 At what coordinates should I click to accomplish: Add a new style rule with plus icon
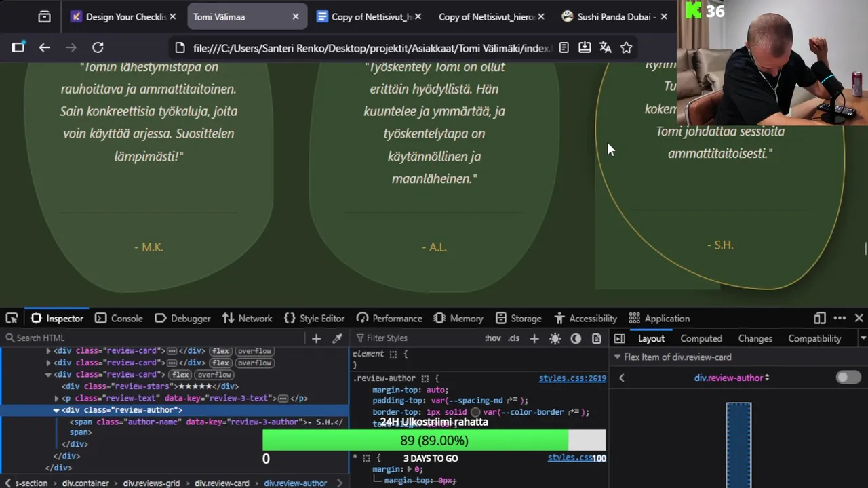534,338
